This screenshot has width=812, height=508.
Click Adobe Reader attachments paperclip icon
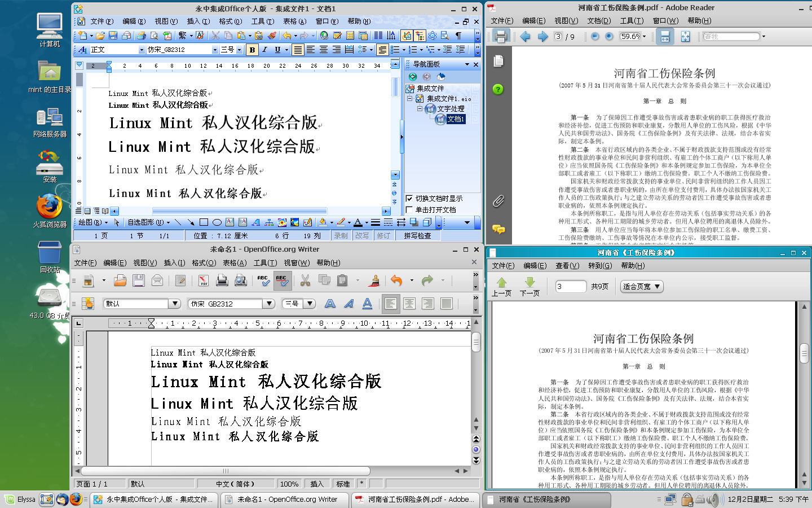click(498, 201)
